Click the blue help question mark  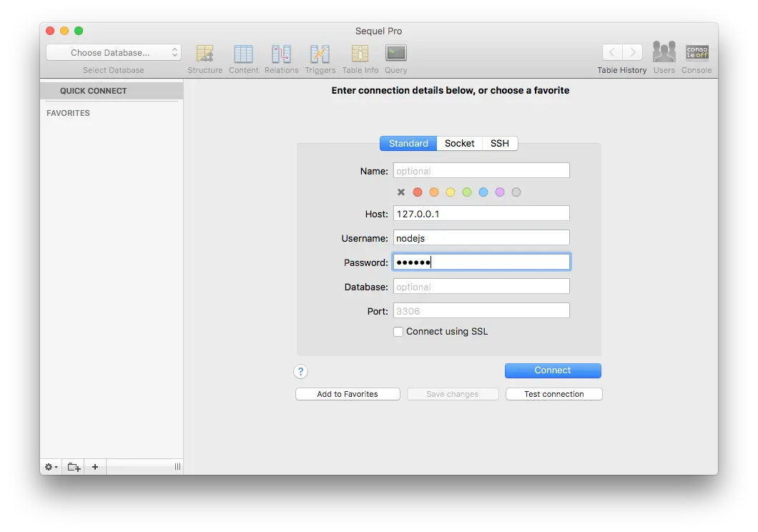(x=300, y=371)
